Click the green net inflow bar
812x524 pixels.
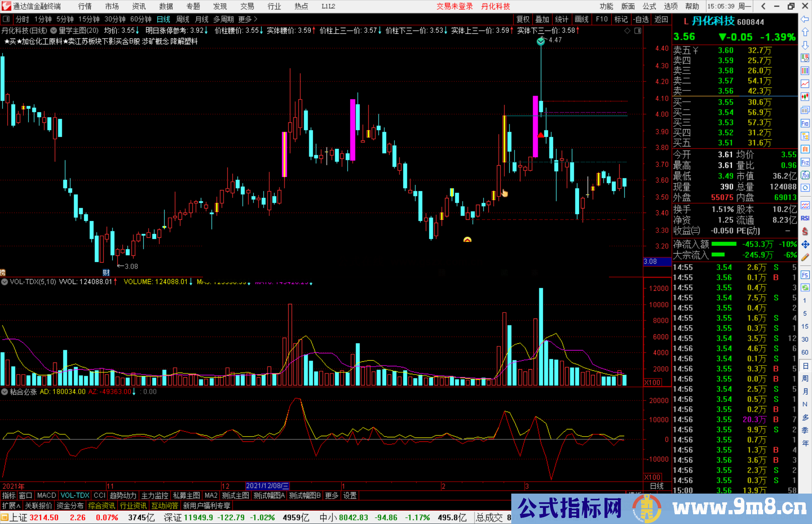click(724, 244)
